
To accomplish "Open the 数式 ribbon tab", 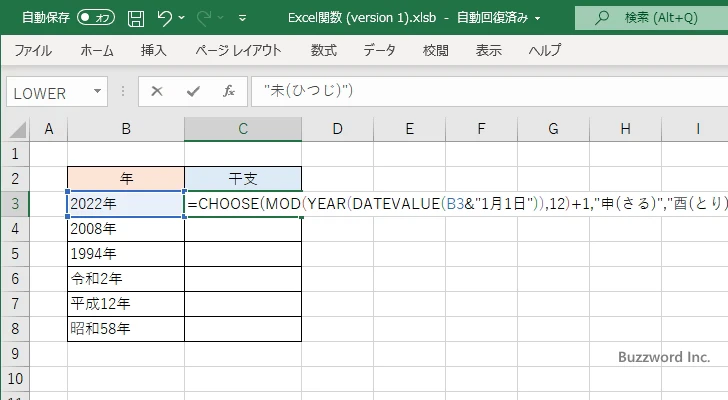I will pos(323,50).
